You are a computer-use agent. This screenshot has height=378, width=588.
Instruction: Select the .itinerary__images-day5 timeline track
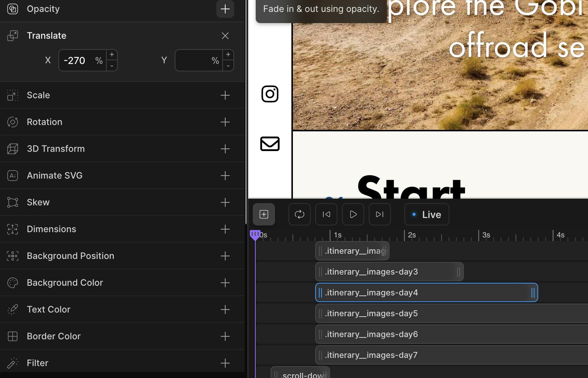coord(372,314)
